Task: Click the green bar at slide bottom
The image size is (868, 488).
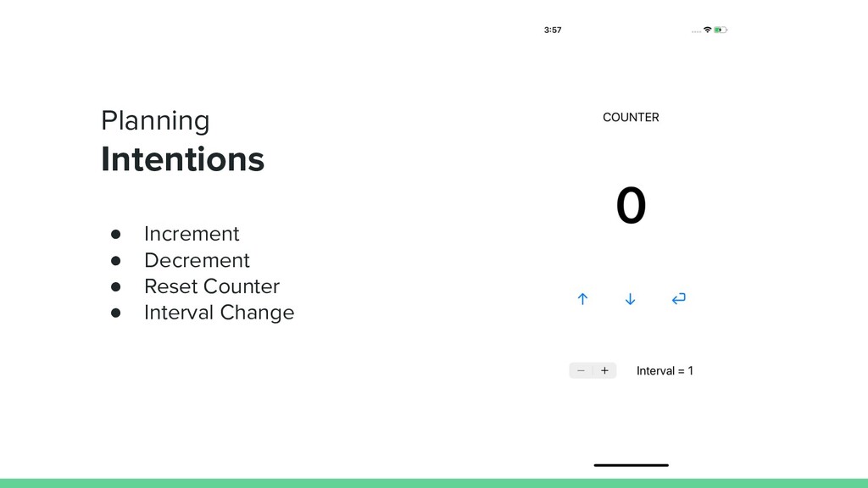Action: pyautogui.click(x=434, y=483)
